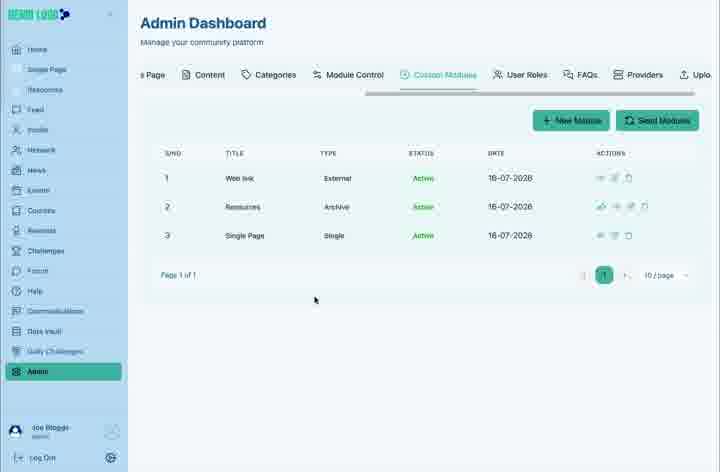Click the Web link title cell
This screenshot has width=720, height=472.
click(x=240, y=179)
